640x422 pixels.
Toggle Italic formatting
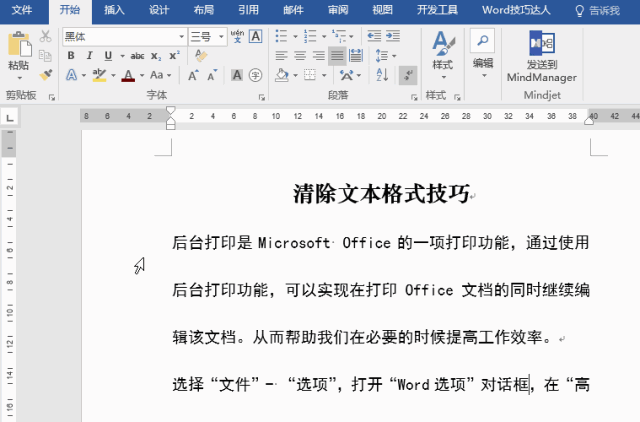point(89,56)
